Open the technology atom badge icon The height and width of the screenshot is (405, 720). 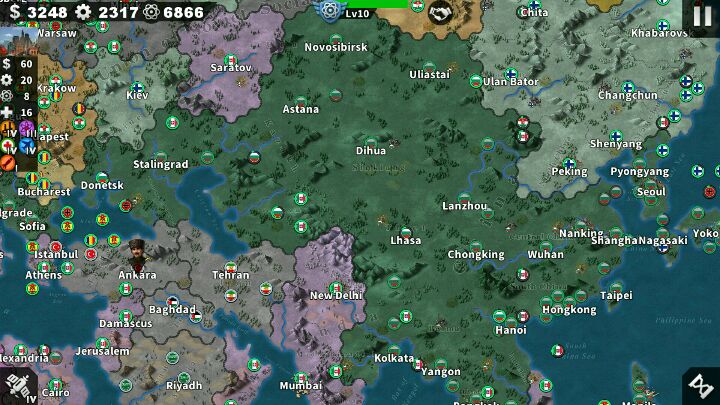(x=329, y=12)
